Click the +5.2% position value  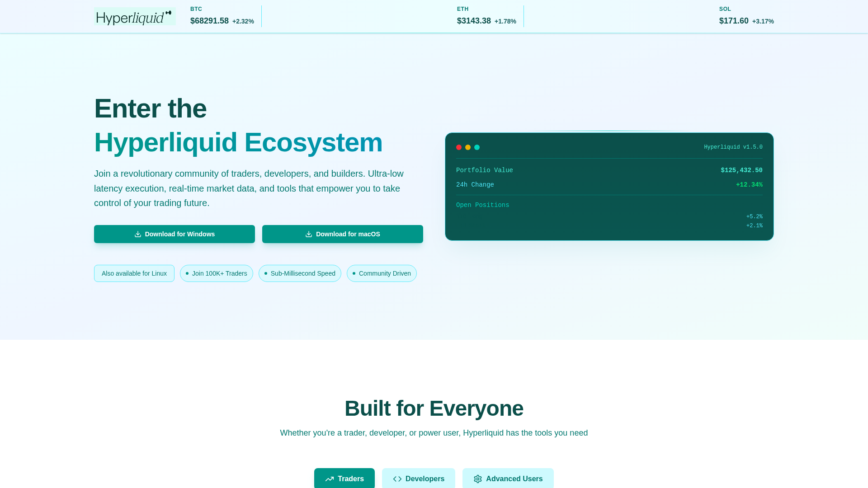coord(754,217)
